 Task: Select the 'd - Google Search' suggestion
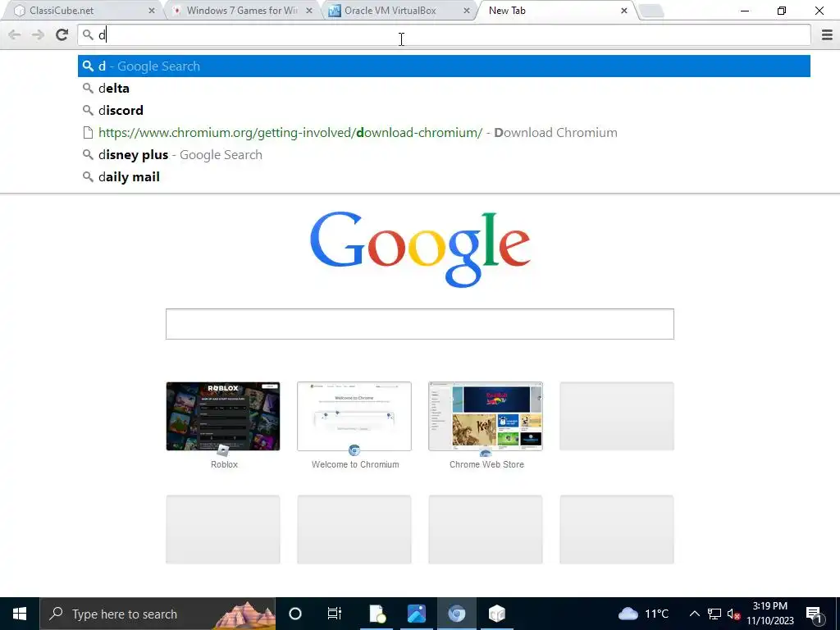(444, 66)
